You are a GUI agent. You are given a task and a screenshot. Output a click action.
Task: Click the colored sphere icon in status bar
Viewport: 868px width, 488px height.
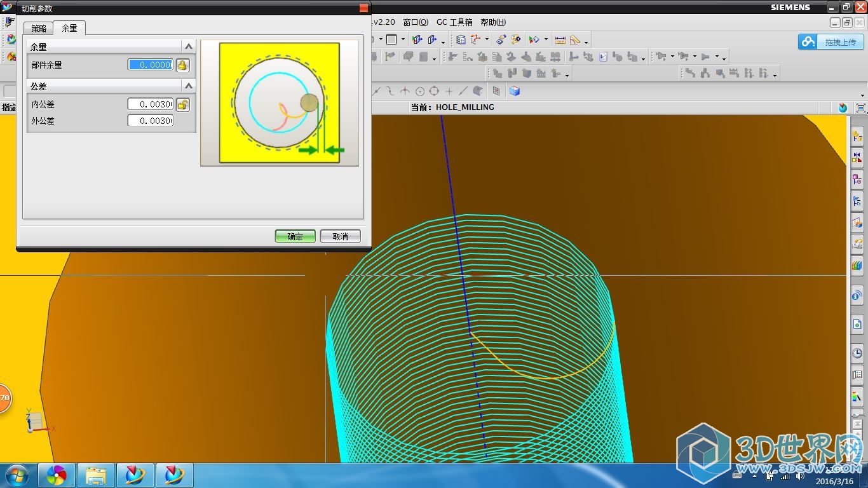click(x=843, y=108)
